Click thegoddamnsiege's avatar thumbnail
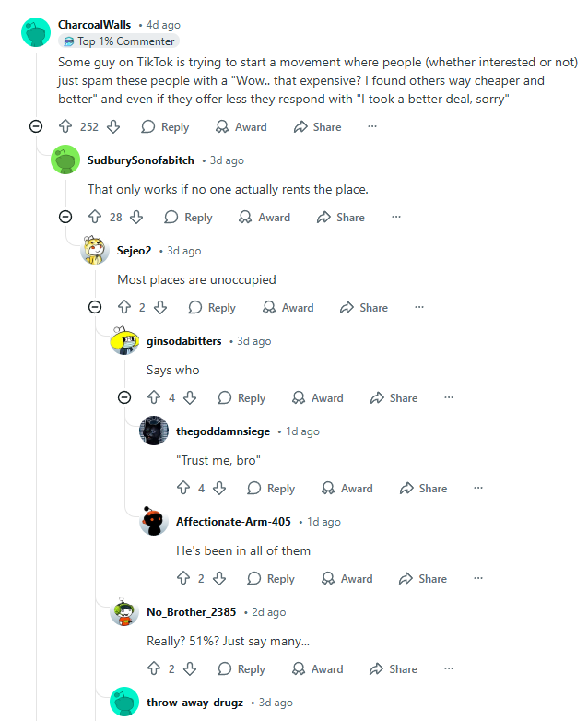This screenshot has width=588, height=721. click(154, 431)
